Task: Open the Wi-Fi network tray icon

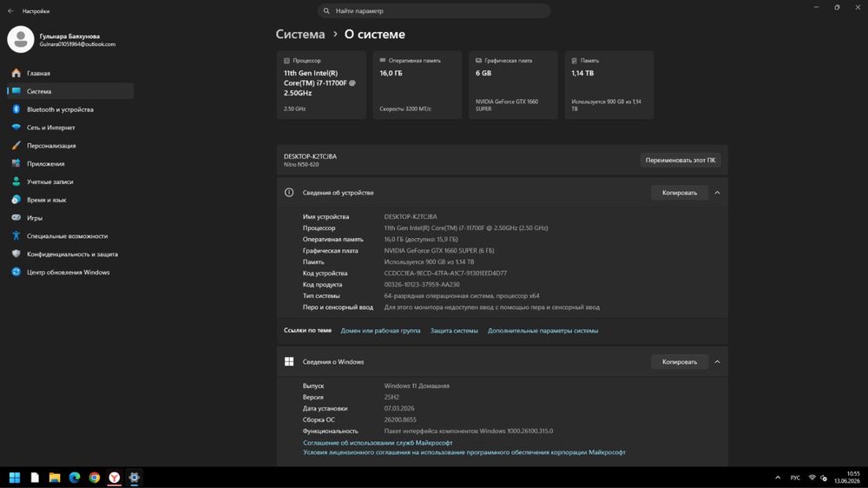Action: tap(812, 478)
